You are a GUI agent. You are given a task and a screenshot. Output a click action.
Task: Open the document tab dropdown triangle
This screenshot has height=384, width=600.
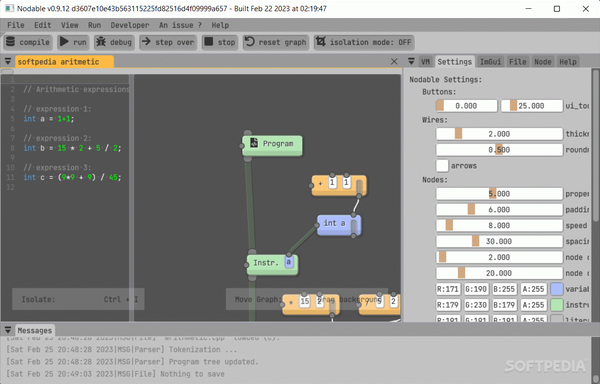coord(8,61)
